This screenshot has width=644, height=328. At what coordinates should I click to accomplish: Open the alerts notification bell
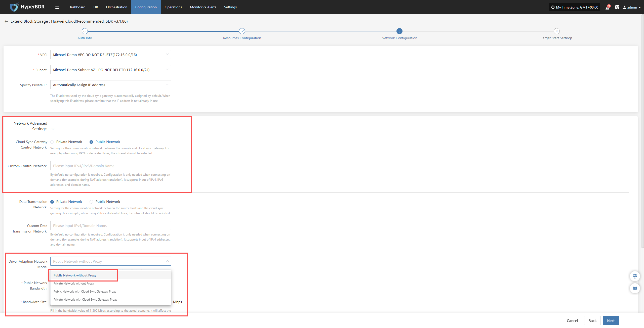tap(607, 7)
